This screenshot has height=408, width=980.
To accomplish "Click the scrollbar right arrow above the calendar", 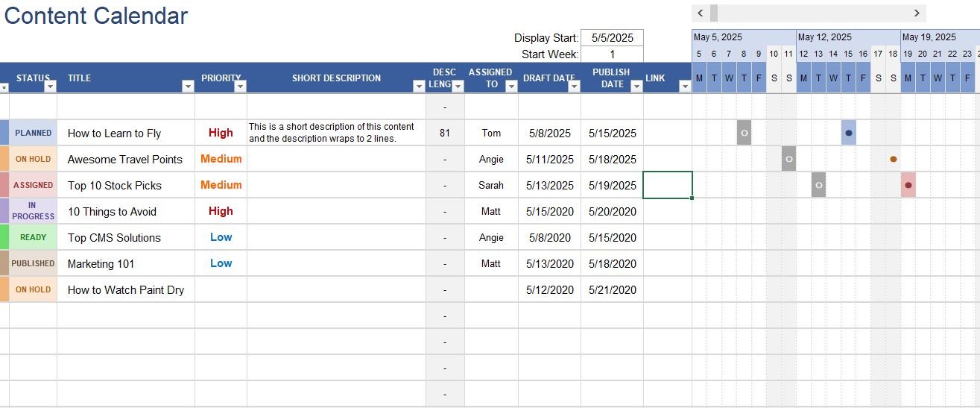I will click(x=917, y=13).
